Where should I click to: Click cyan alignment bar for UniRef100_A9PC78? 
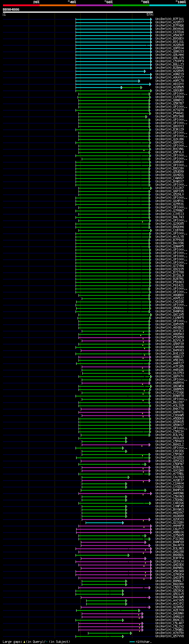coord(108,81)
